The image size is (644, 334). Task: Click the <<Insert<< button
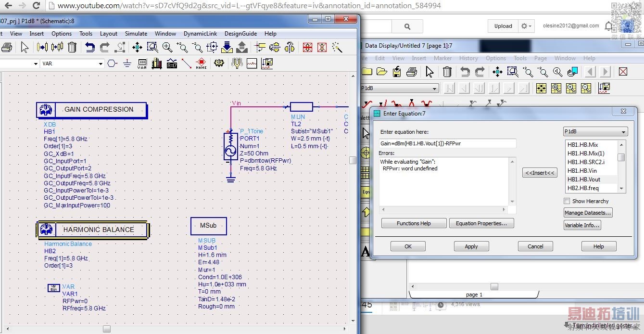click(x=540, y=173)
